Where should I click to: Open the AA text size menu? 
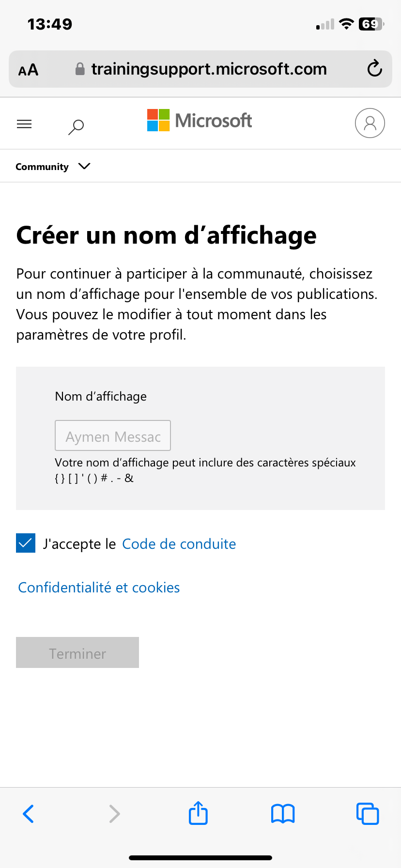pos(28,69)
